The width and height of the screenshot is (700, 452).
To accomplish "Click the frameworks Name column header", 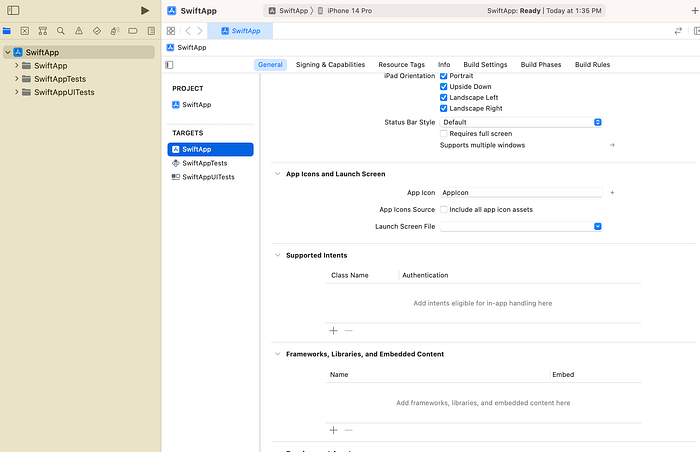I will tap(339, 374).
